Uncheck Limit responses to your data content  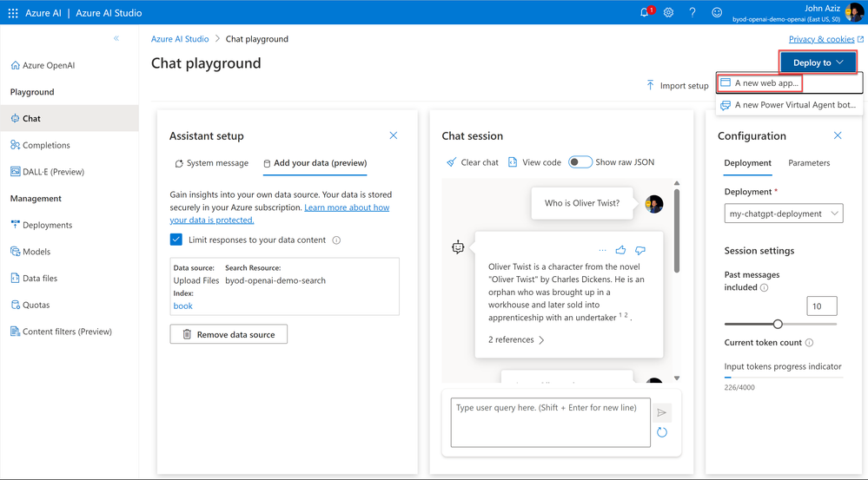click(x=176, y=240)
